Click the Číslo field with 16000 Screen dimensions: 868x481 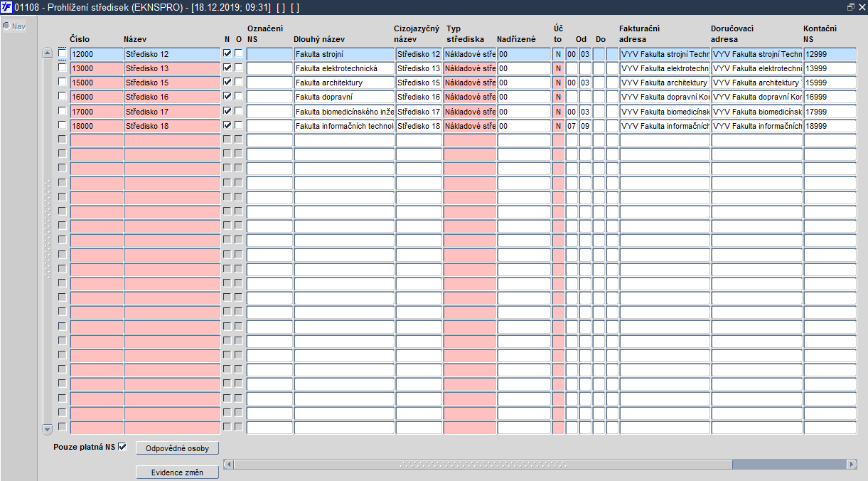point(97,97)
